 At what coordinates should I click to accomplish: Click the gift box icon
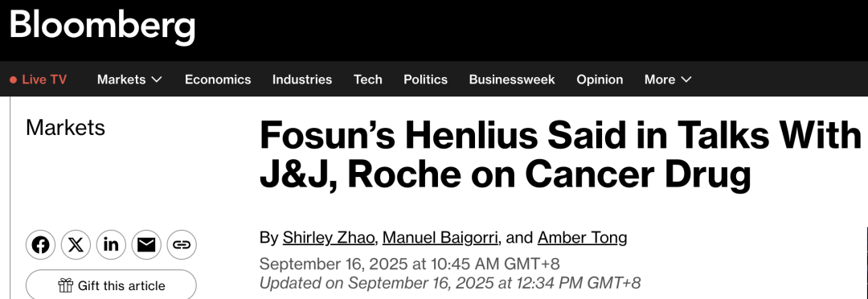[66, 285]
